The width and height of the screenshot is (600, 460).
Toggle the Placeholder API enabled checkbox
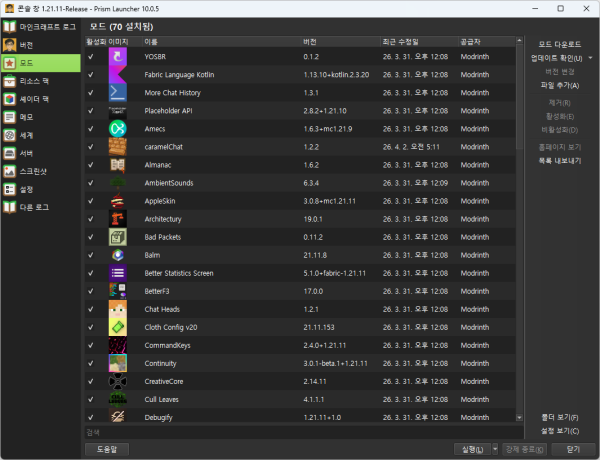[x=91, y=111]
